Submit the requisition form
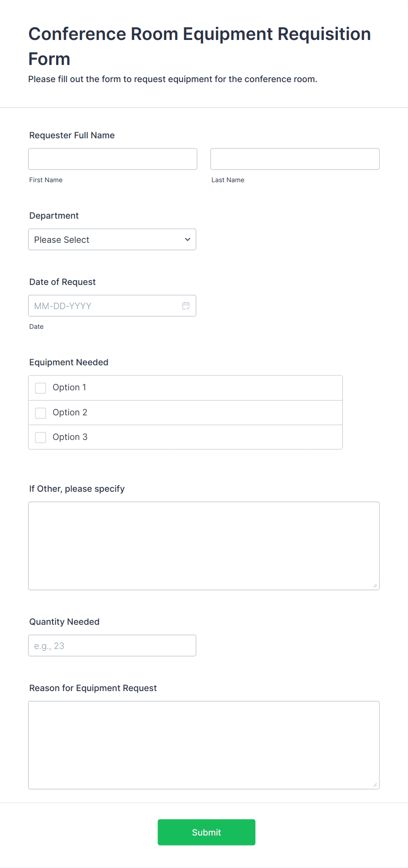This screenshot has height=868, width=408. (x=207, y=832)
